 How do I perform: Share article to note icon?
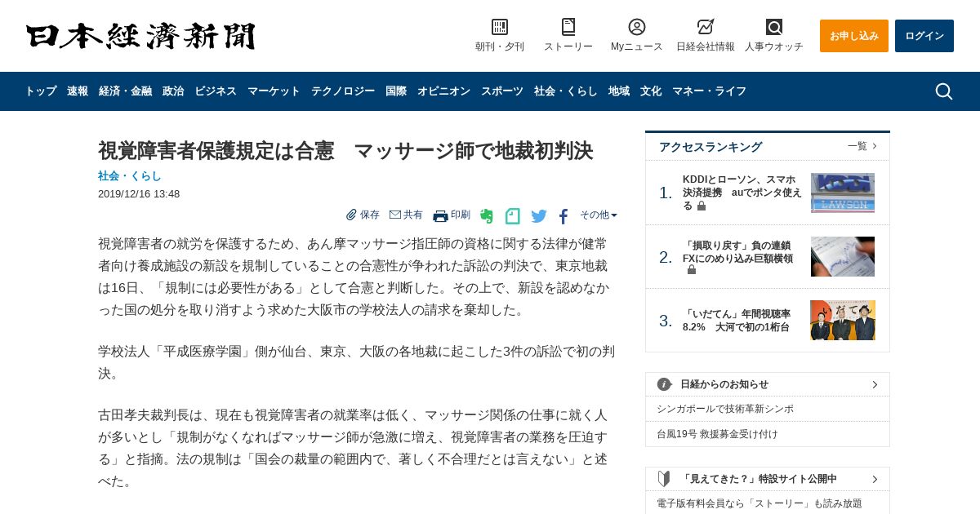513,216
